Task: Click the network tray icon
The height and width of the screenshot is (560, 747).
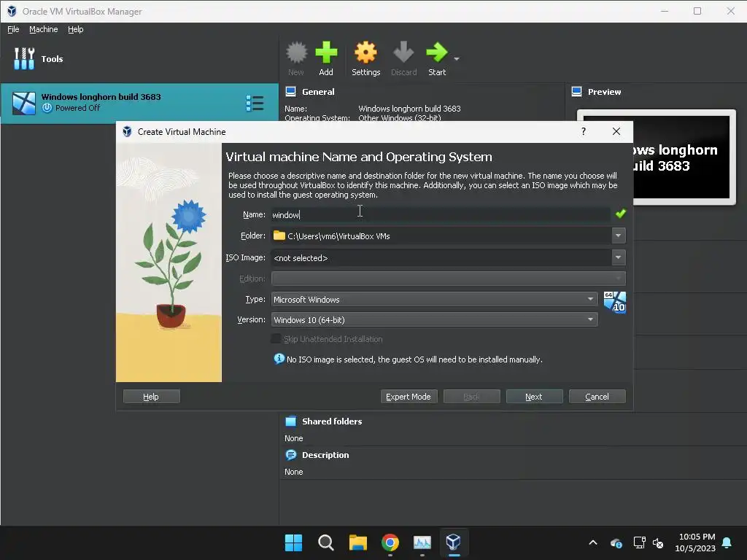Action: [639, 542]
